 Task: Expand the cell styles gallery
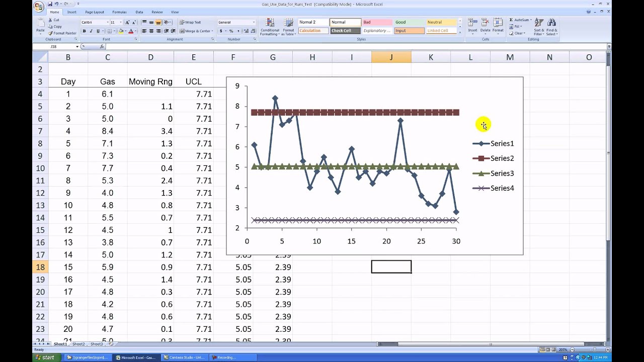(460, 32)
